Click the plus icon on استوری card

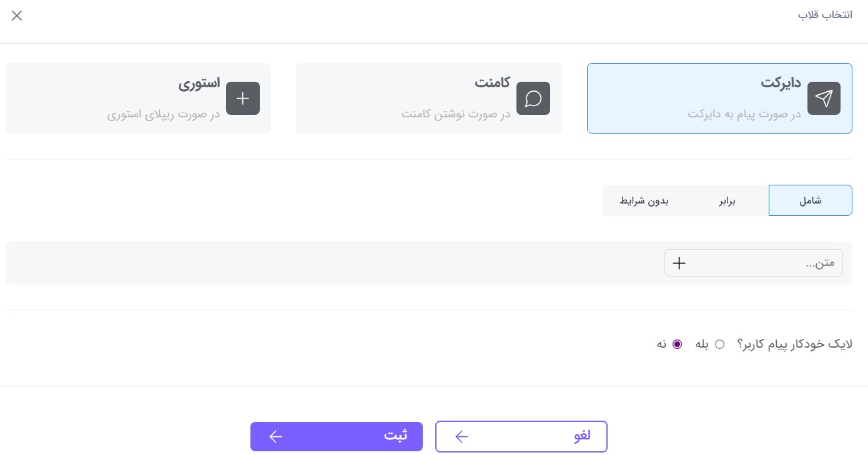pos(243,98)
